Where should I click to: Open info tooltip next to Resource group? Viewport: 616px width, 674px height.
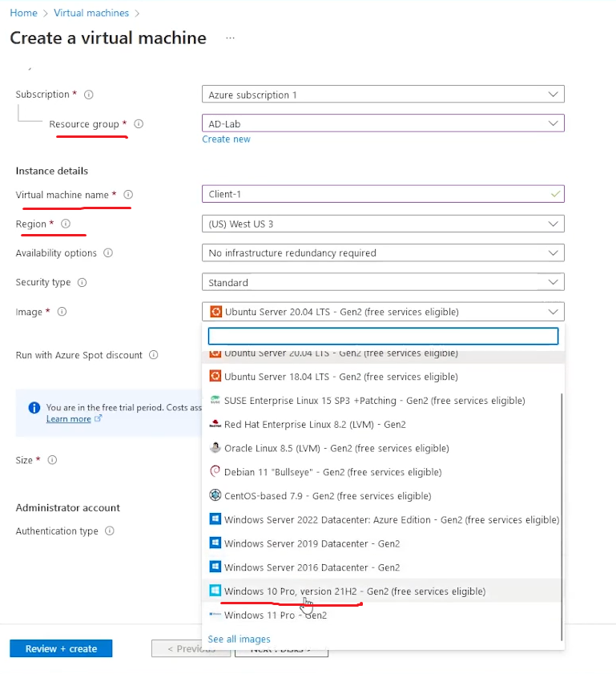pyautogui.click(x=139, y=123)
